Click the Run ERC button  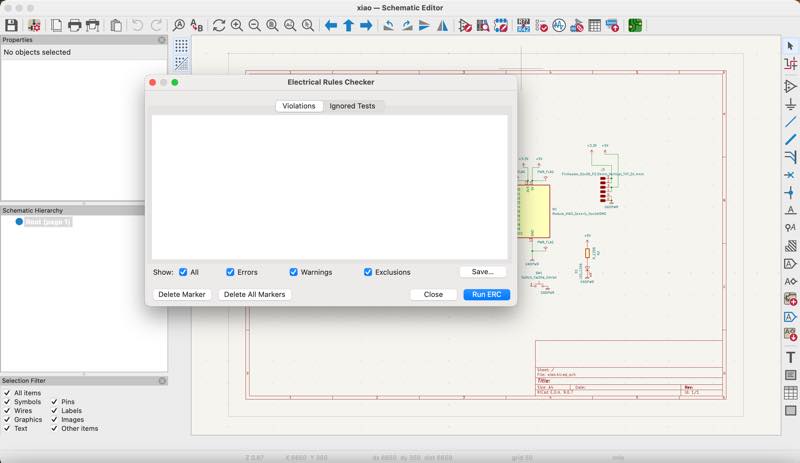(486, 294)
